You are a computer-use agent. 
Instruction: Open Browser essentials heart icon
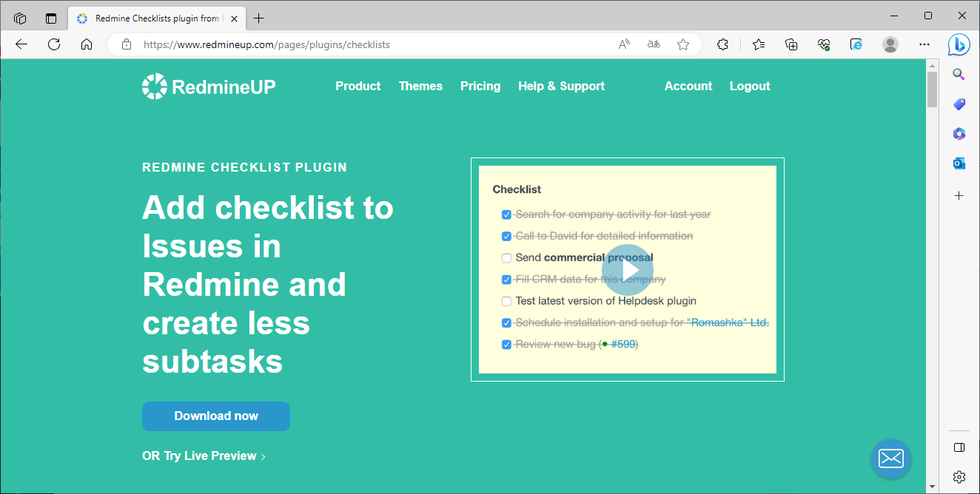click(824, 44)
